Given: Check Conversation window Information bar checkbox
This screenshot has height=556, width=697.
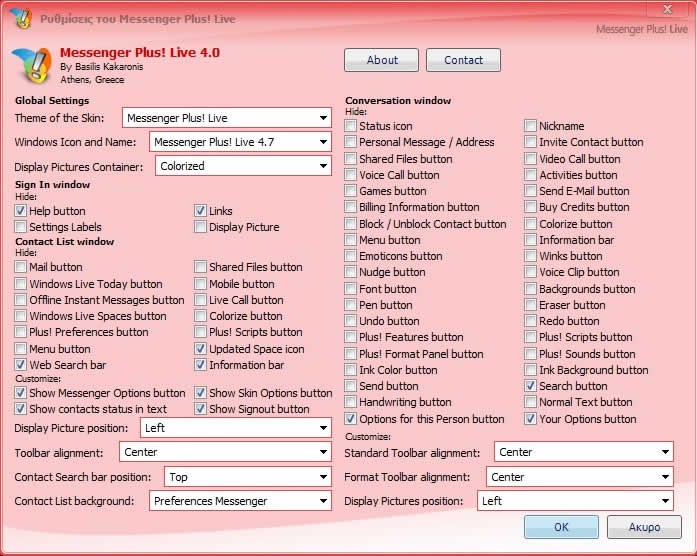Looking at the screenshot, I should pos(530,240).
